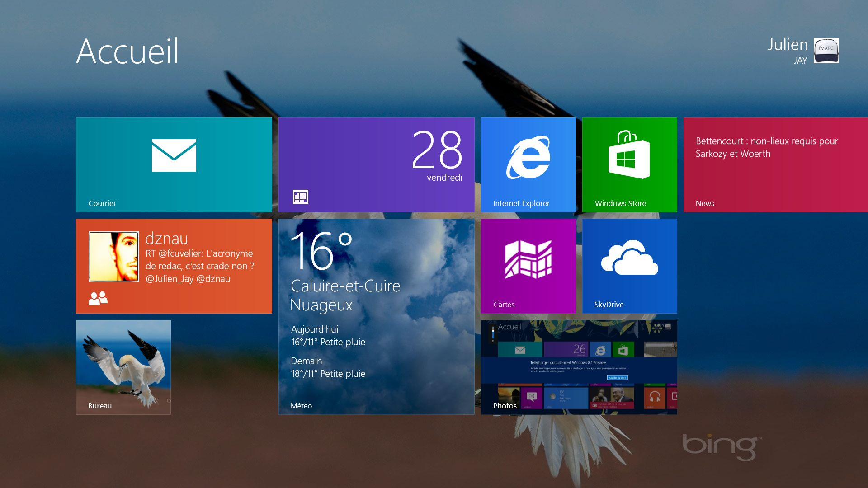Click the Courrier tile label
Image resolution: width=868 pixels, height=488 pixels.
pyautogui.click(x=102, y=203)
